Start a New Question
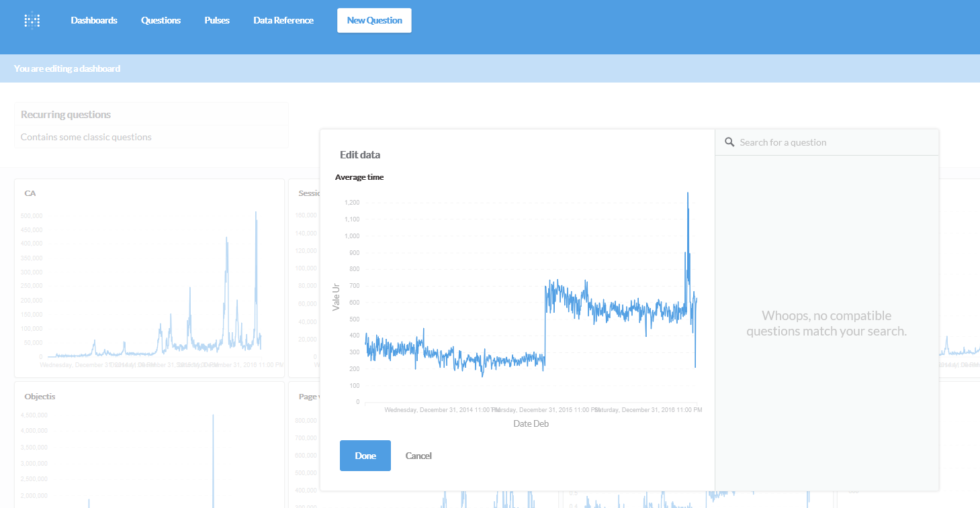This screenshot has width=980, height=508. click(x=373, y=20)
